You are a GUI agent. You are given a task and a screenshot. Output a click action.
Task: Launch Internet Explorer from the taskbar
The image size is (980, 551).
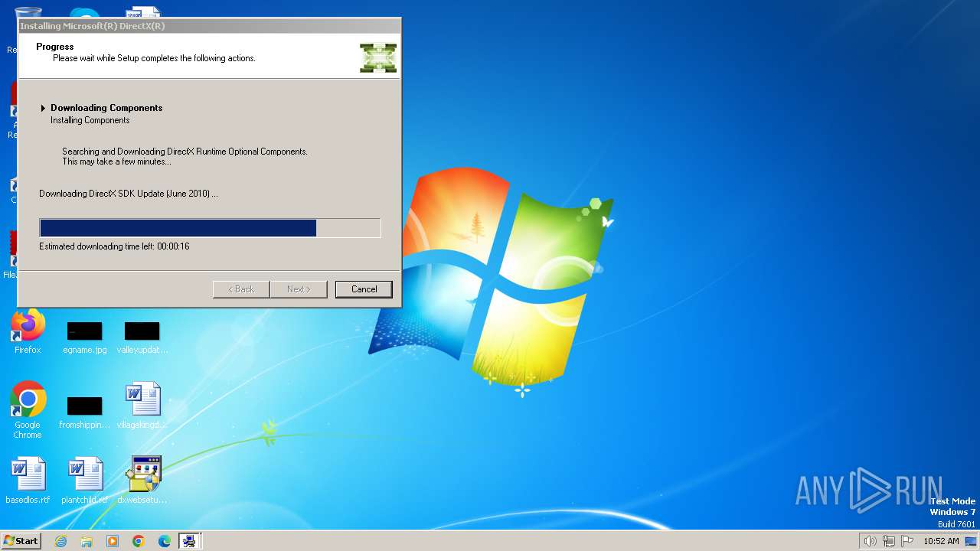click(61, 541)
